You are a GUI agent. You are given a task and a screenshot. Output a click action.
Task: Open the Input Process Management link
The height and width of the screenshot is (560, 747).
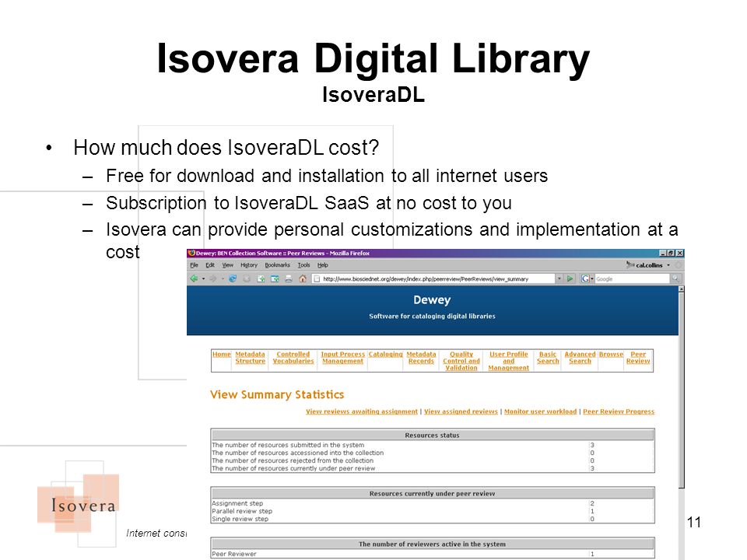tap(342, 358)
